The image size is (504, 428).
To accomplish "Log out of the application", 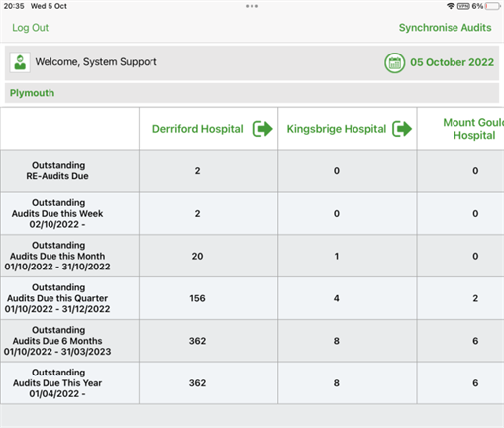I will (30, 28).
